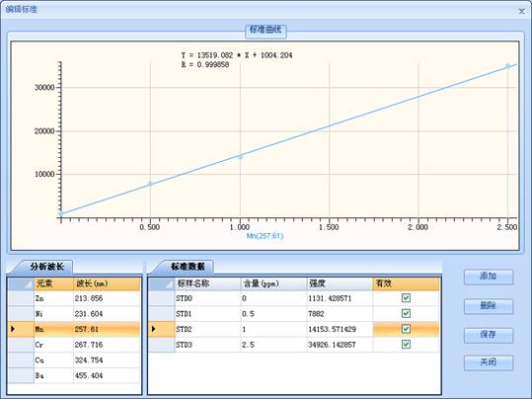Save standards with the 保存 button
Screen dimensions: 532x399
[489, 335]
